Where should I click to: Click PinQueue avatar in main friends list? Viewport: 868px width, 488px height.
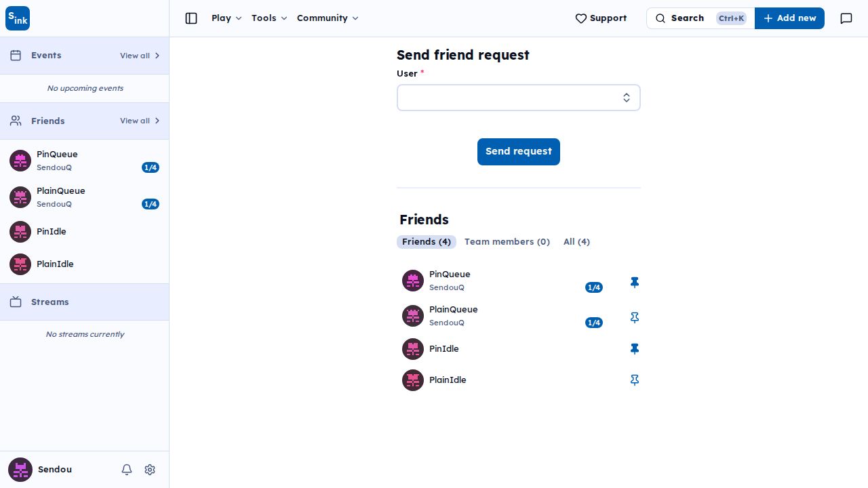pyautogui.click(x=413, y=281)
